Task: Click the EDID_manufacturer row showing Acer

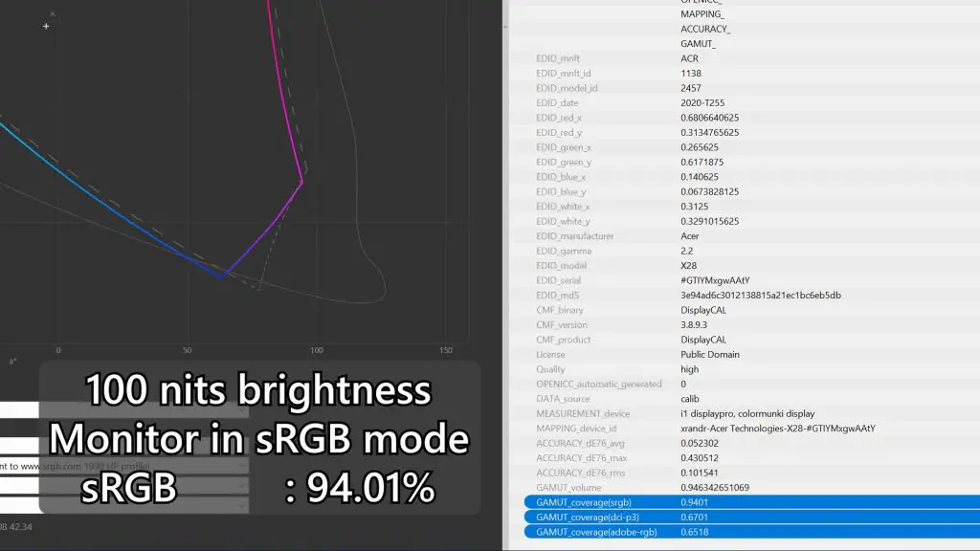Action: click(x=746, y=236)
